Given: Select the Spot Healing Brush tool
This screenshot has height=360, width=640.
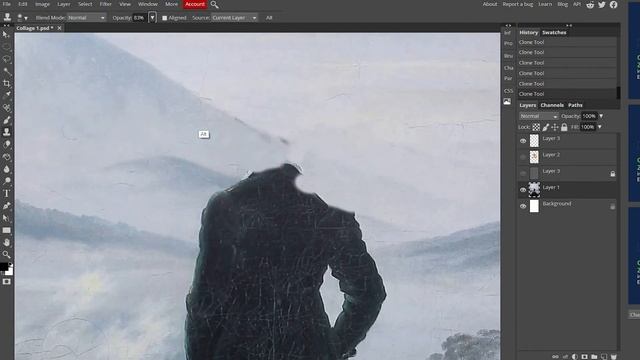Looking at the screenshot, I should (x=6, y=108).
